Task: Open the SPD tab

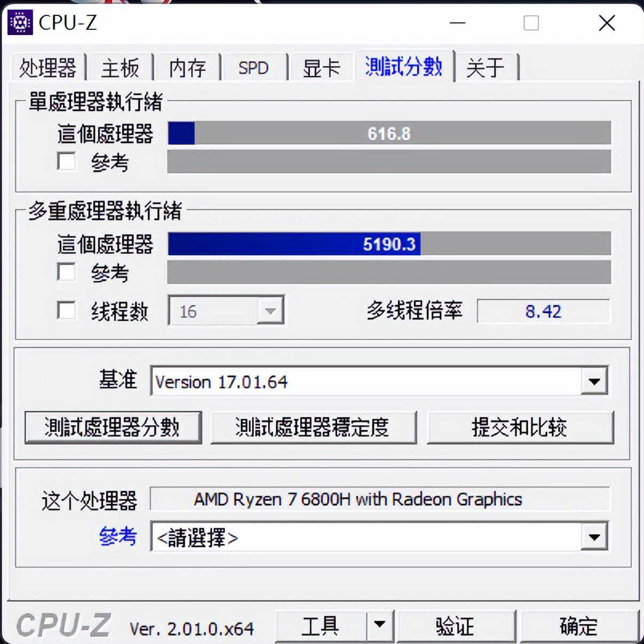Action: point(254,68)
